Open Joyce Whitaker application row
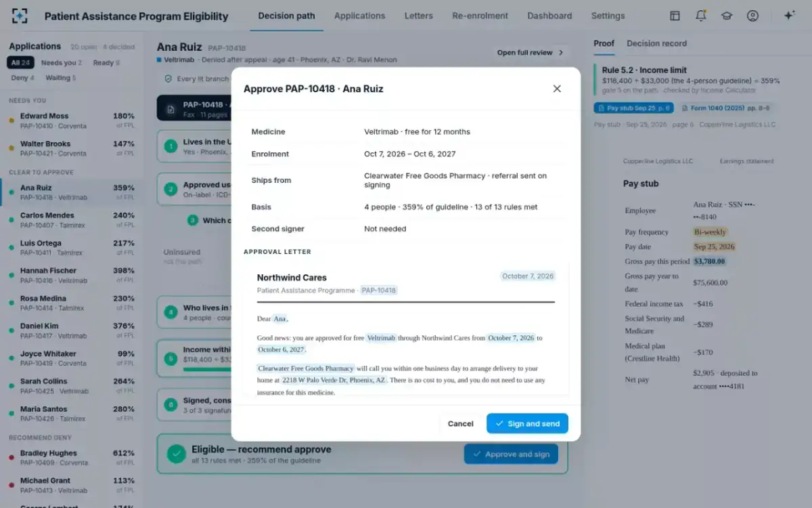 [72, 358]
